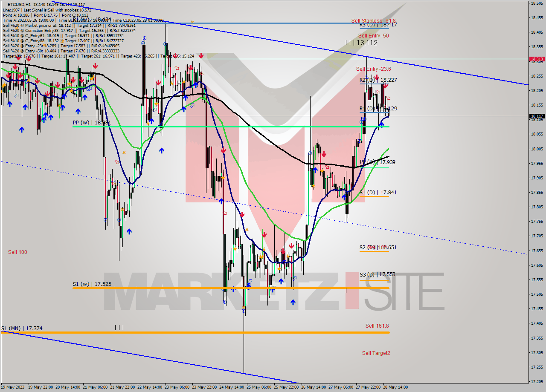Select the 'Sell Stoploss -61.8' label
This screenshot has height=392, width=546.
(374, 20)
